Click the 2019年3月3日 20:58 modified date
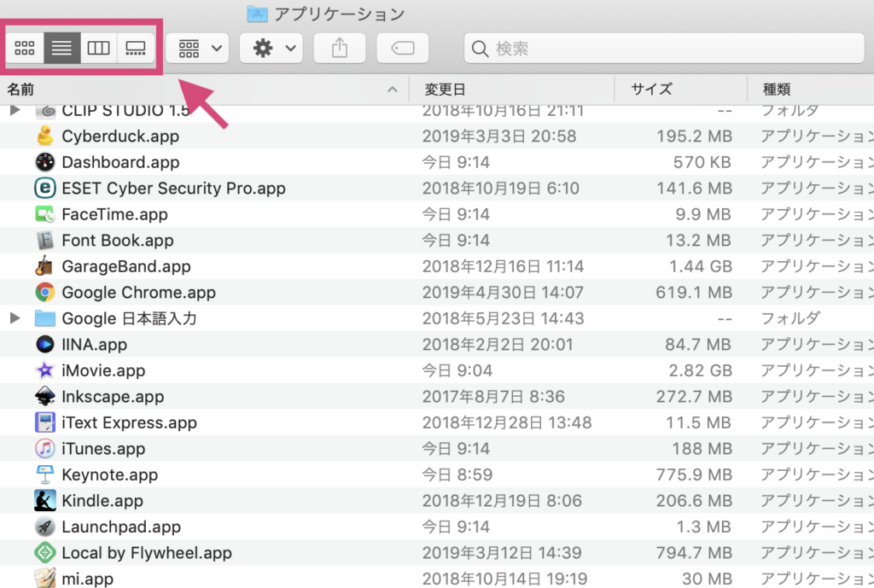874x588 pixels. tap(499, 136)
